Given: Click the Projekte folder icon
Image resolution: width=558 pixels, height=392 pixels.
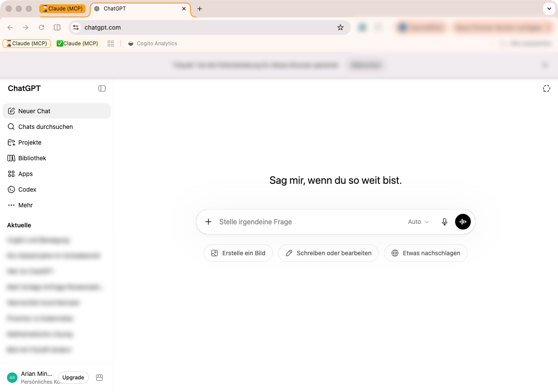Looking at the screenshot, I should 11,142.
